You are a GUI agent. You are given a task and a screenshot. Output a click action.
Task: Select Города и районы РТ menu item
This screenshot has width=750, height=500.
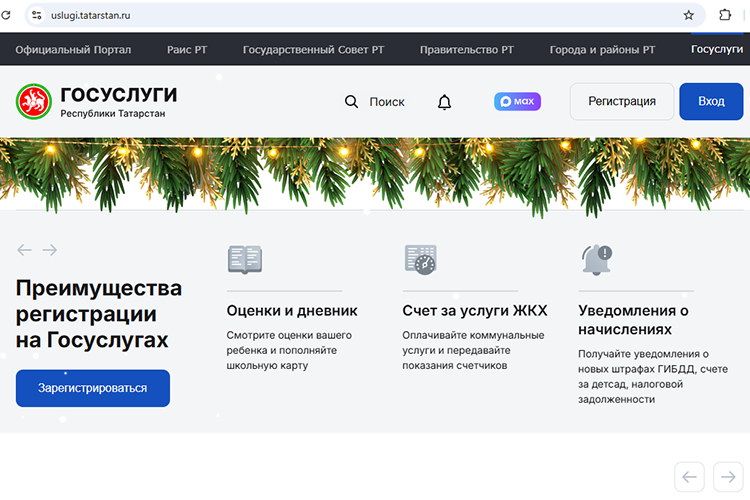[x=602, y=49]
